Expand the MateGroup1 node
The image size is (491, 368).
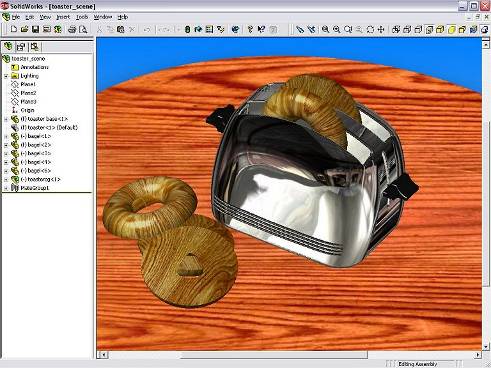(6, 188)
